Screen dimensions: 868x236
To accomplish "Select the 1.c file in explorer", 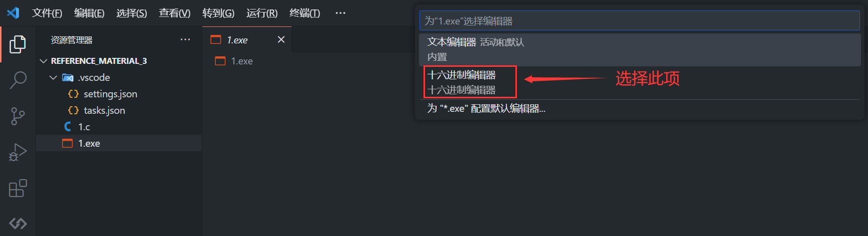I will coord(84,127).
